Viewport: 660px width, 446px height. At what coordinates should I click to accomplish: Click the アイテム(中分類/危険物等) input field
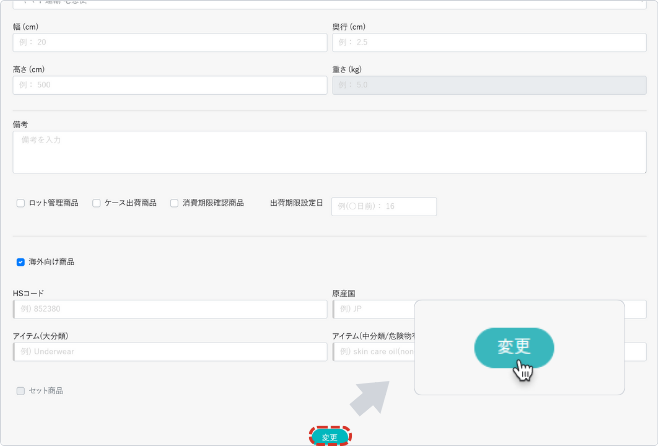[372, 352]
